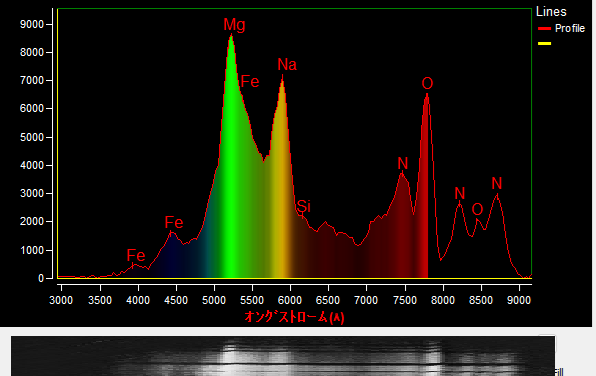Click the Fe label beside the Mg peak
Screen dimensions: 596x376
coord(250,82)
